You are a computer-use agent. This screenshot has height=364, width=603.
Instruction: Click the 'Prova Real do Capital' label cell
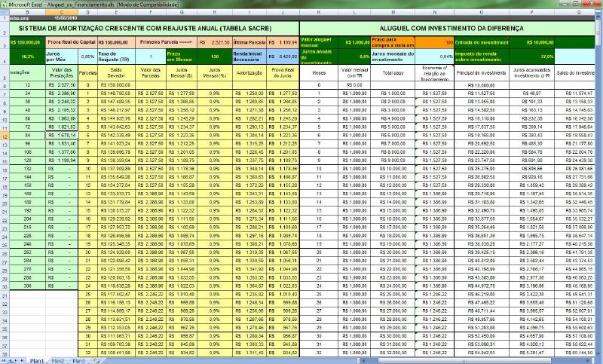(x=72, y=42)
